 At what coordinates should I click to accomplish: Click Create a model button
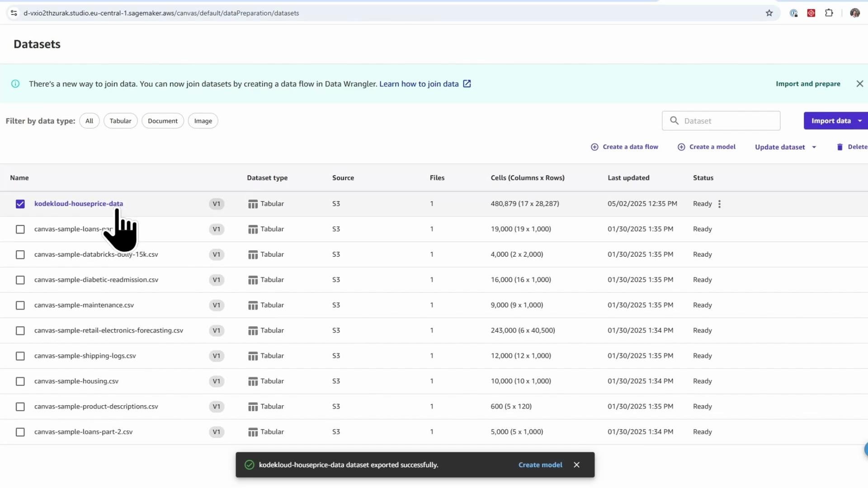point(707,147)
